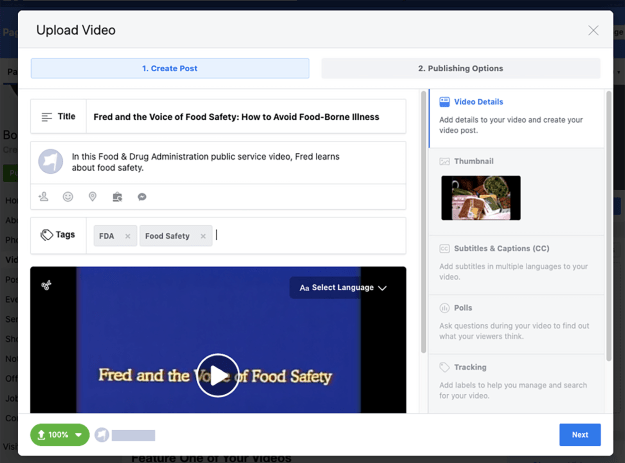Click the right sidebar vertical scrollbar
625x463 pixels.
[609, 226]
